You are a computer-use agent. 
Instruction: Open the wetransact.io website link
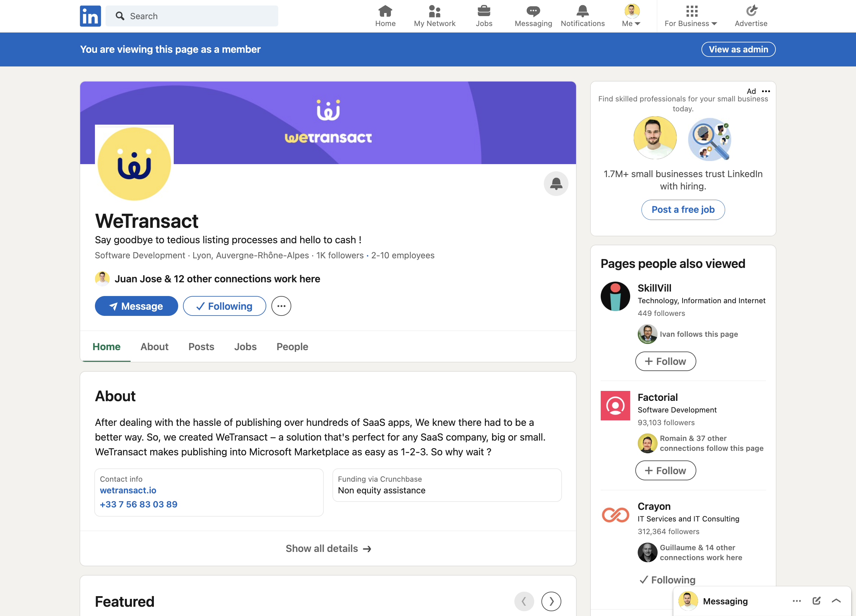point(128,490)
